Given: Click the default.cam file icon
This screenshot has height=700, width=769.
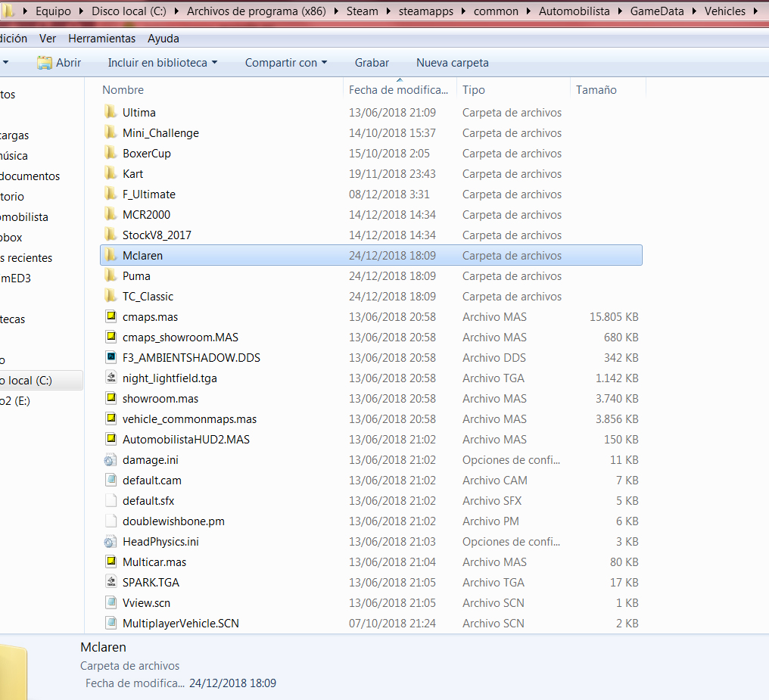Looking at the screenshot, I should click(110, 481).
